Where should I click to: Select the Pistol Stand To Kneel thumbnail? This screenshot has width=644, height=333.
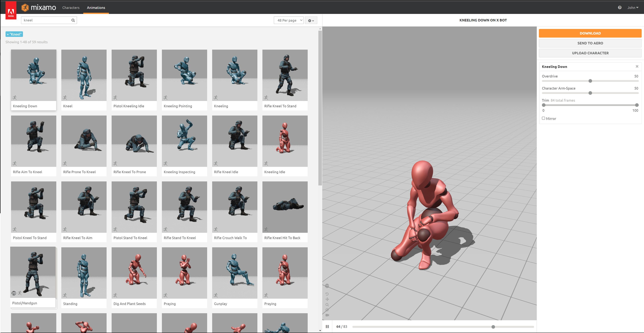pos(134,207)
